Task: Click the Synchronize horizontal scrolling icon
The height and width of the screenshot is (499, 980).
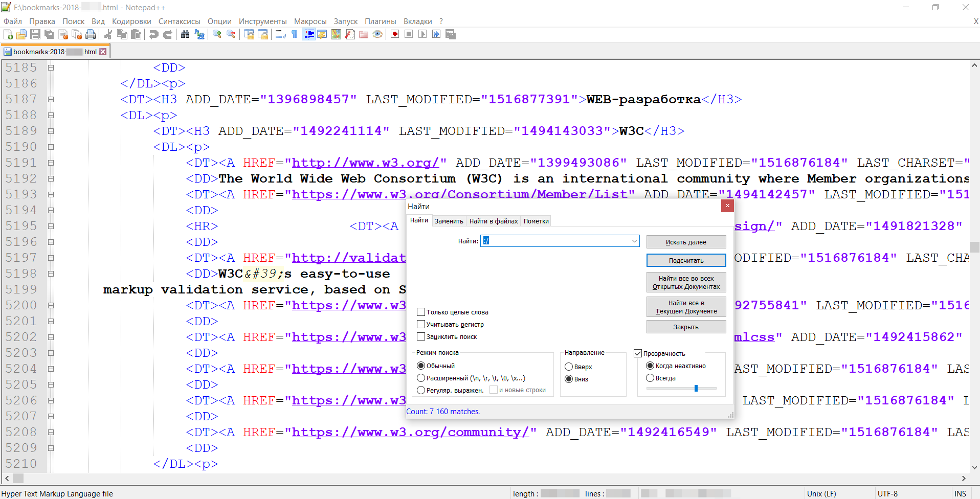Action: 263,34
